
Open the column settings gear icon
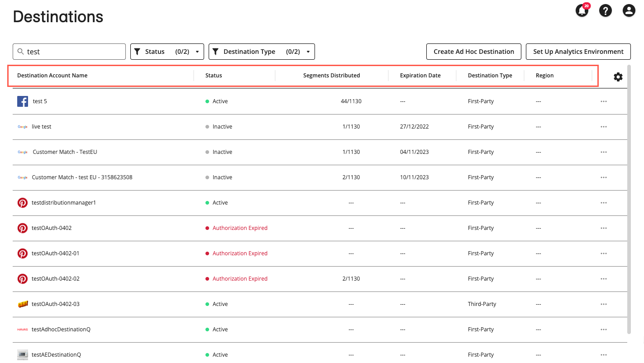(618, 77)
